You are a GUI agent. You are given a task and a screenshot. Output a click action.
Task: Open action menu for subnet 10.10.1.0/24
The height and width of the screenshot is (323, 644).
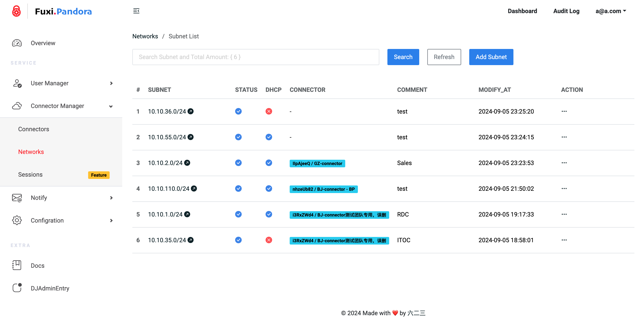564,214
